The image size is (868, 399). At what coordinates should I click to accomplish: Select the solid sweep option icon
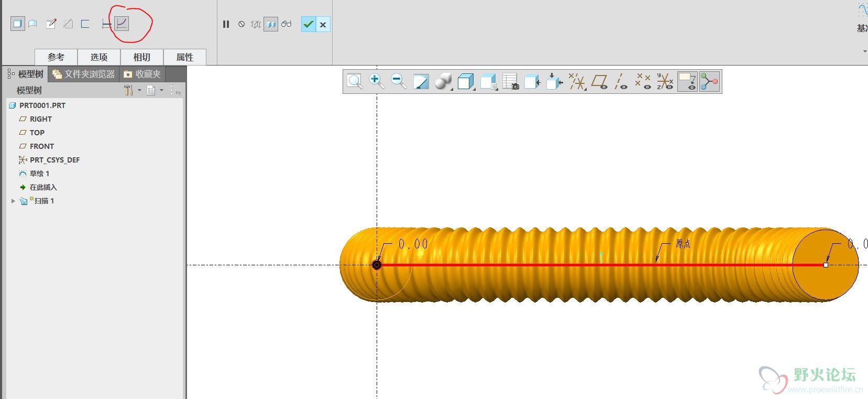pos(17,24)
